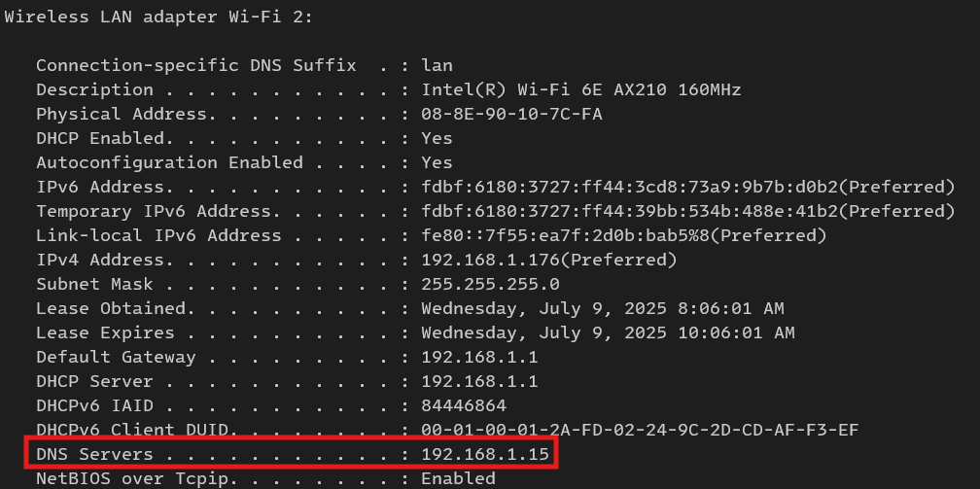Click the DHCPv6 IAID number 84446864
This screenshot has height=489, width=980.
pyautogui.click(x=464, y=405)
